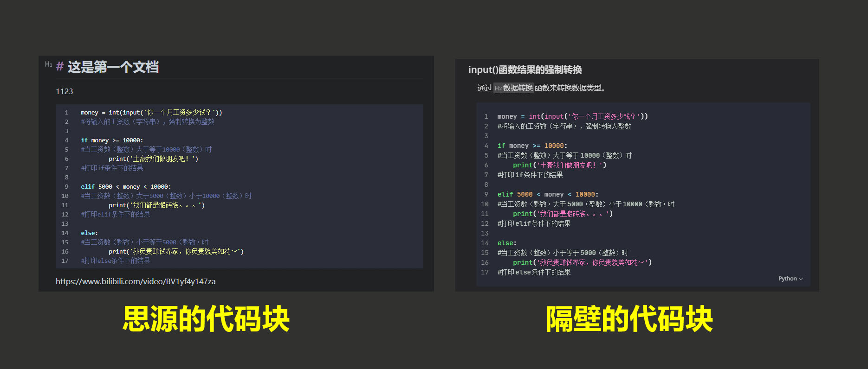Viewport: 868px width, 369px height.
Task: Open the Python language dropdown
Action: [x=790, y=279]
